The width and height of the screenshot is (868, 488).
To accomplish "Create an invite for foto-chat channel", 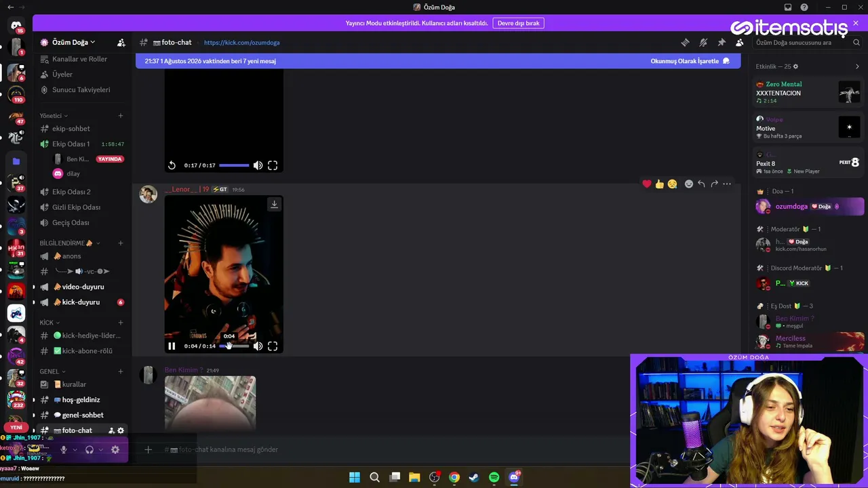I will [x=111, y=430].
